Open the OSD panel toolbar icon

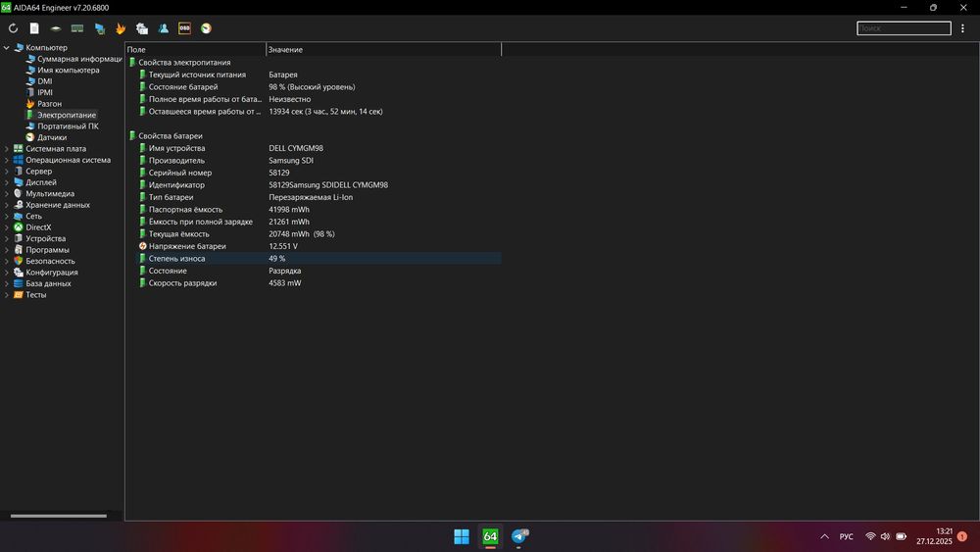[184, 28]
